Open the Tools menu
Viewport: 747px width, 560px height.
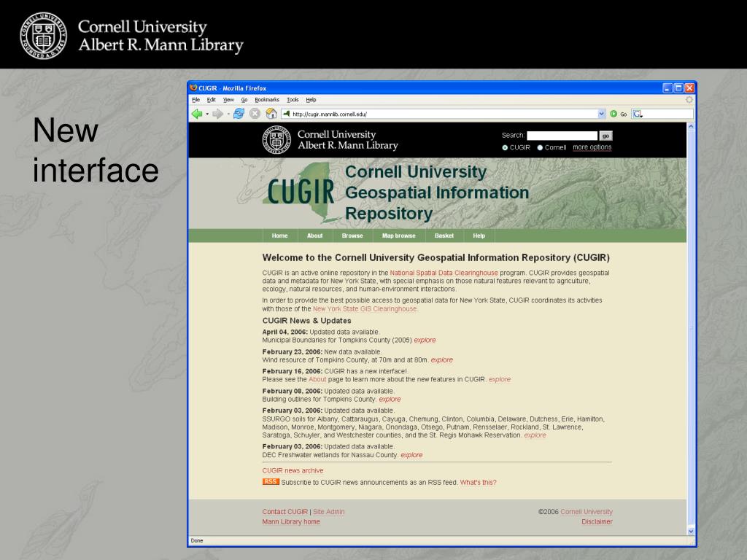[293, 100]
